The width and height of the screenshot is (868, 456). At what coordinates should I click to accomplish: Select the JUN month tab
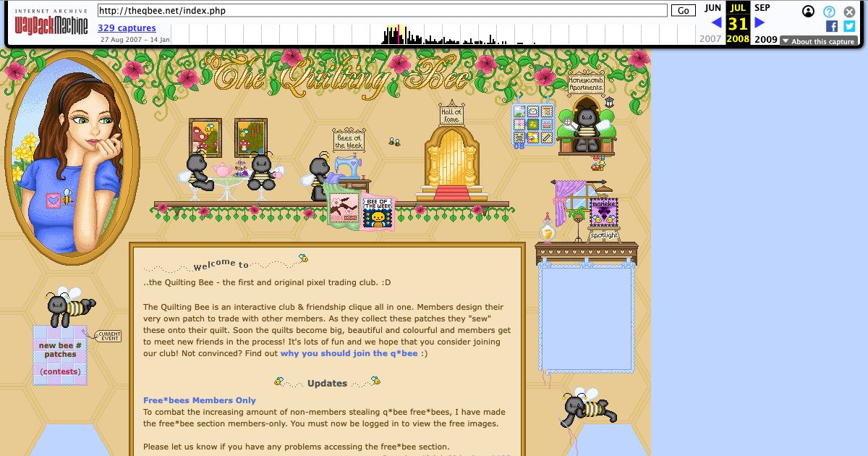(x=712, y=7)
